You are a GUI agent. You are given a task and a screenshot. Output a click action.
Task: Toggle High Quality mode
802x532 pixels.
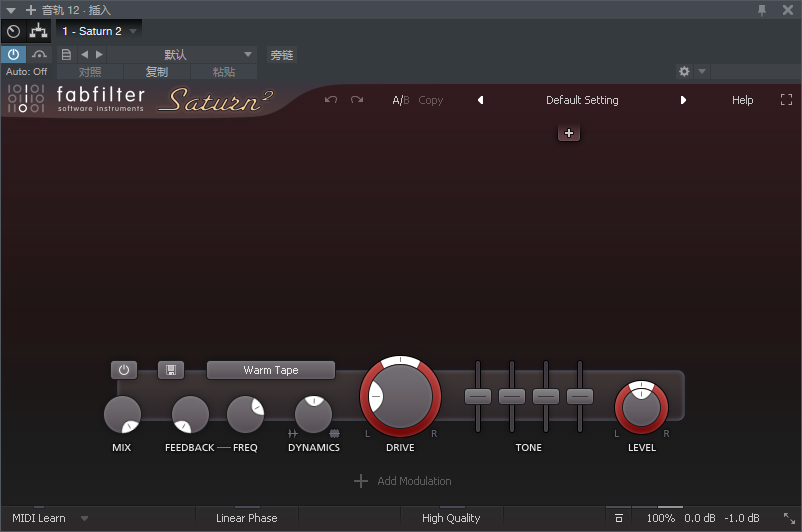[451, 518]
